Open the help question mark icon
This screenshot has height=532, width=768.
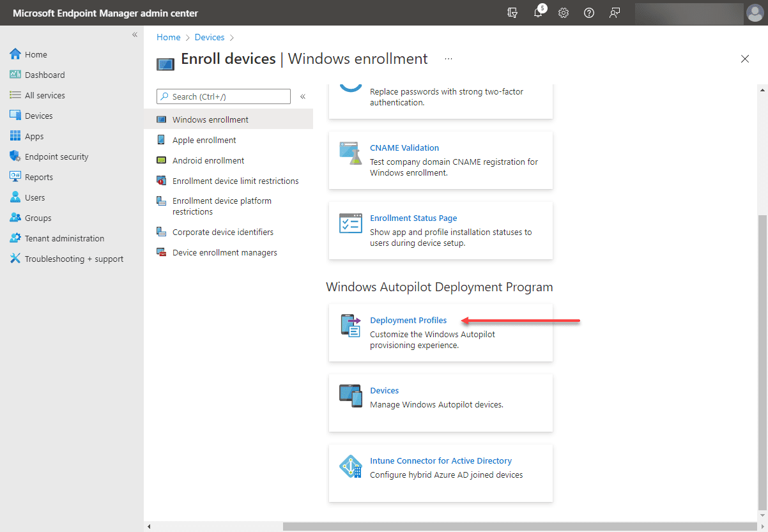[588, 13]
